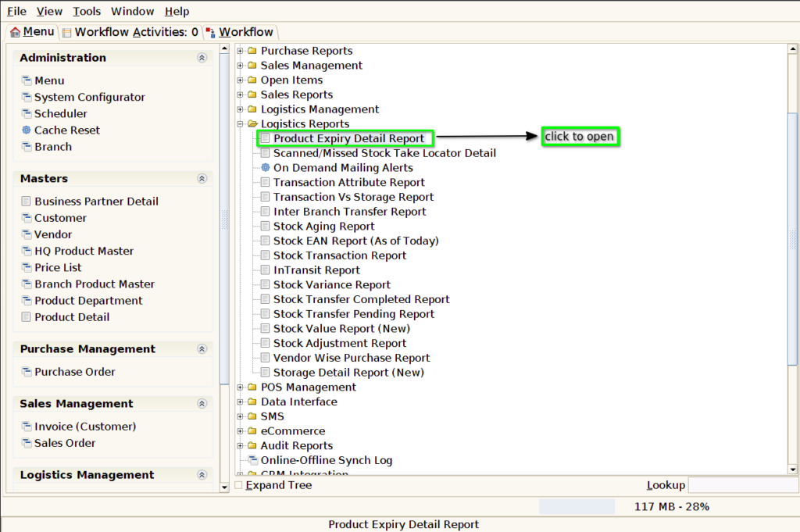The height and width of the screenshot is (532, 800).
Task: Open Scanned/Missed Stock Take Locator Detail
Action: [384, 153]
